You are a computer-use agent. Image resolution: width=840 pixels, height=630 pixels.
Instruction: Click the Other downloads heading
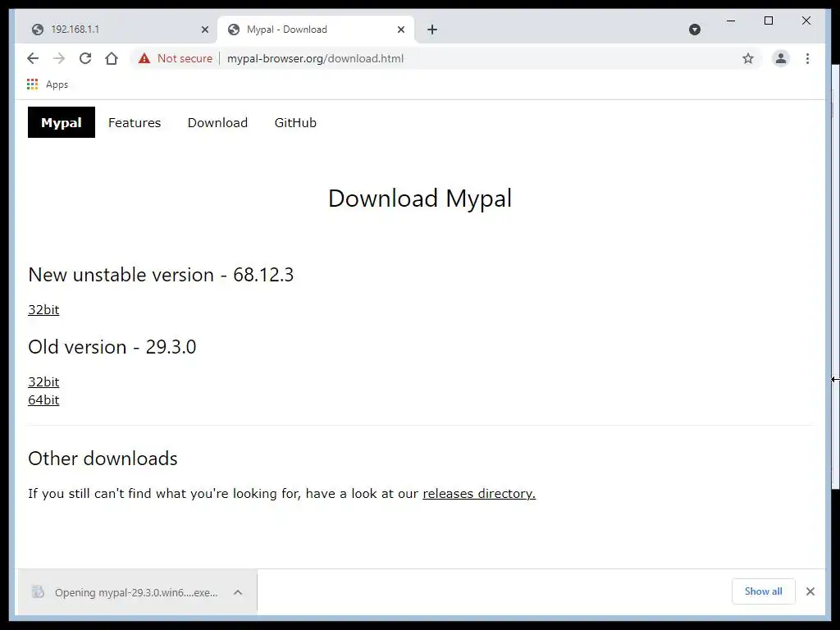(103, 459)
